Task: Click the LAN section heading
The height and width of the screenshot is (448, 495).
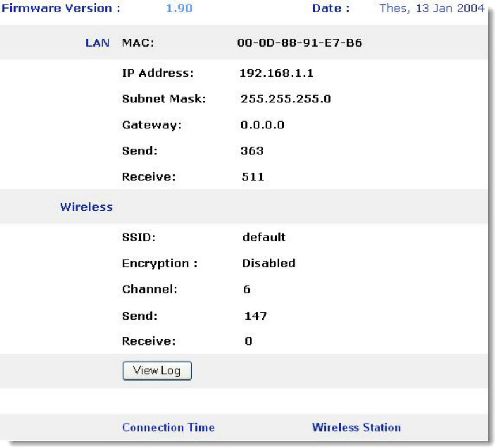Action: coord(97,43)
